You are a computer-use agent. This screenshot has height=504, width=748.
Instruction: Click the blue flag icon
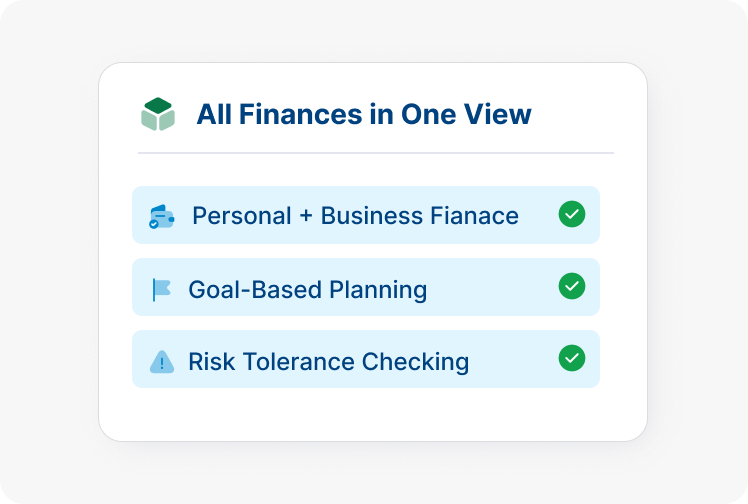[161, 290]
